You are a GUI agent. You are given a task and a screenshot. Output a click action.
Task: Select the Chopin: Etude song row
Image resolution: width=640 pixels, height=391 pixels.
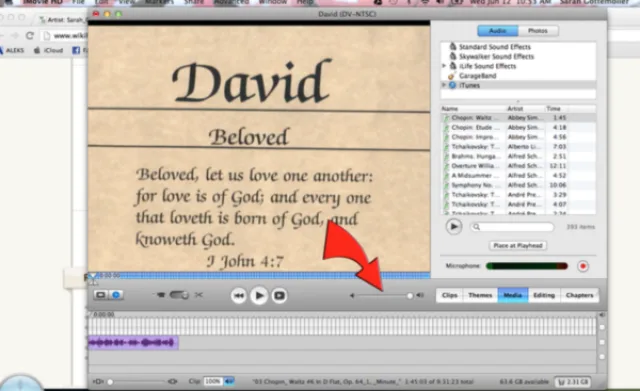518,127
